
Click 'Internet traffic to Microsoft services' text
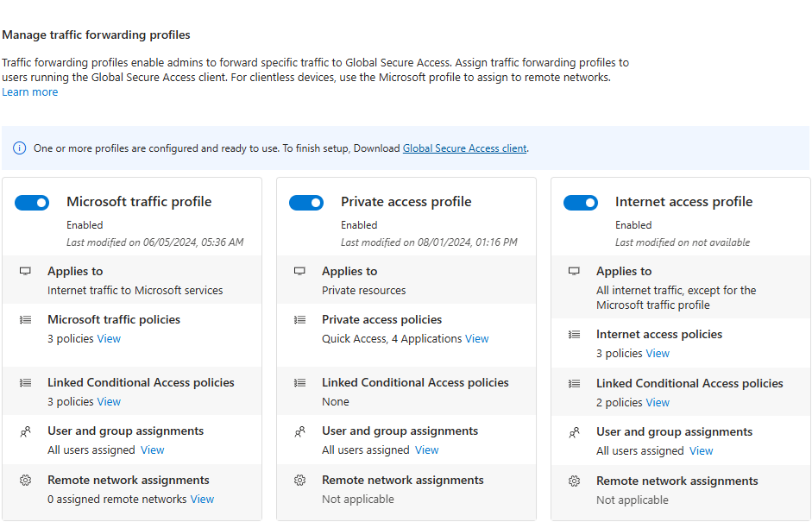tap(135, 291)
